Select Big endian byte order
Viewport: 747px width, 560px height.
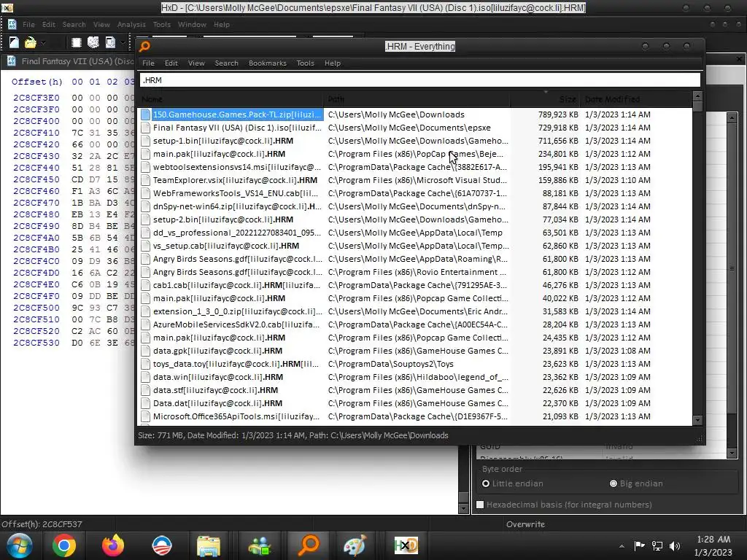(636, 483)
